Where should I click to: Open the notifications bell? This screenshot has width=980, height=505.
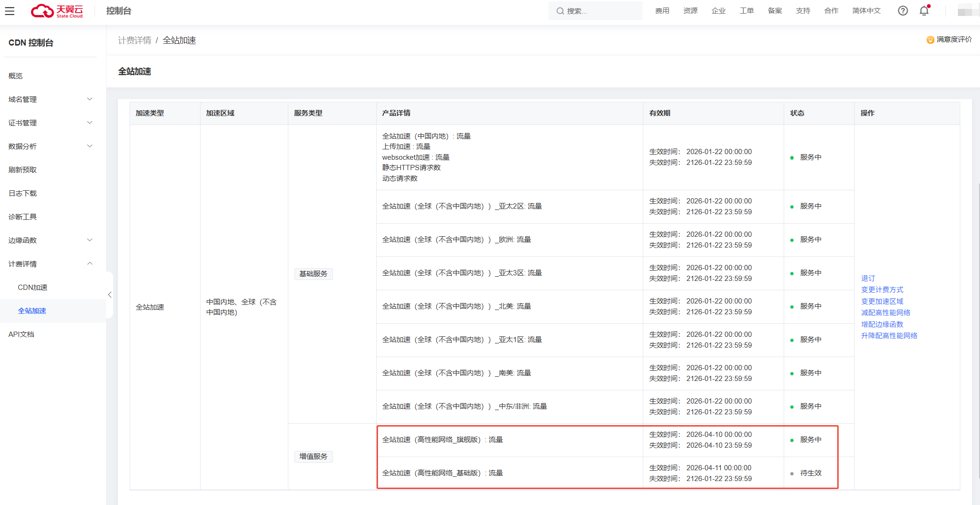coord(924,11)
